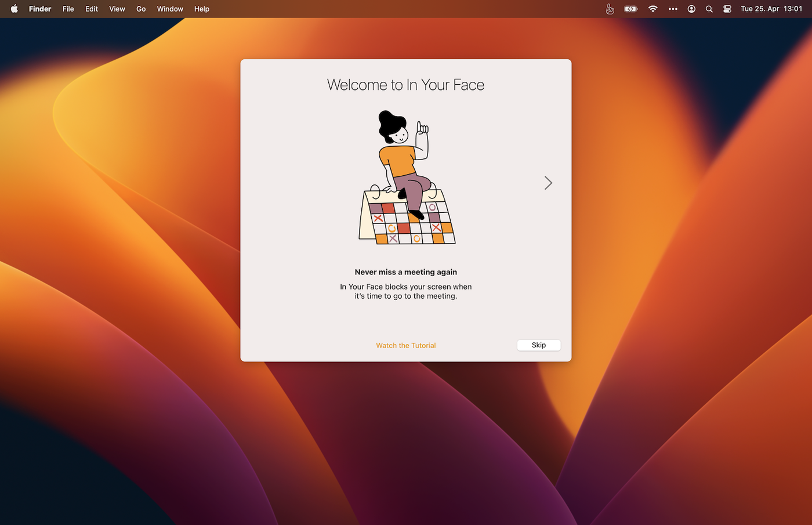Click the date and time in menu bar
812x525 pixels.
(x=771, y=9)
